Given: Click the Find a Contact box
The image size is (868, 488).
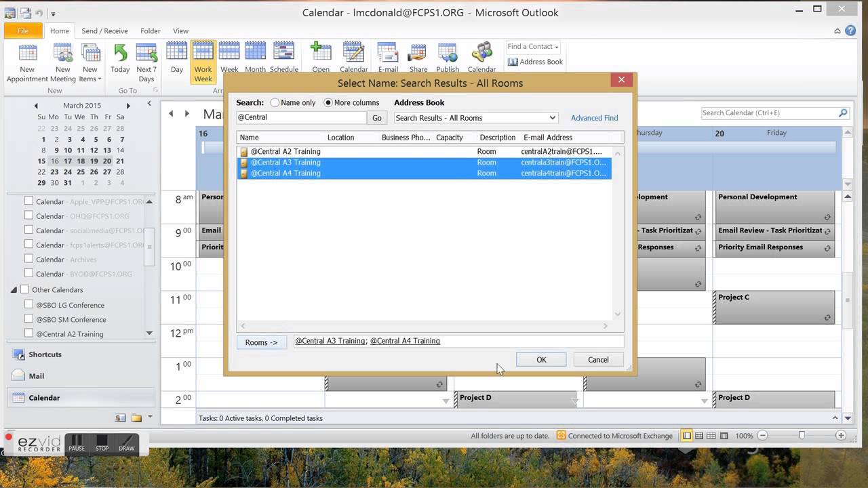Looking at the screenshot, I should [x=533, y=46].
